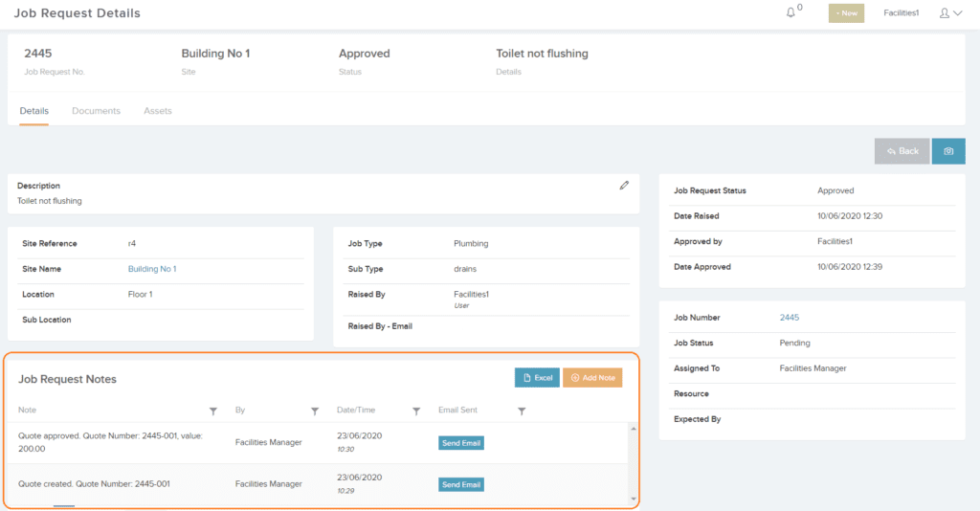The height and width of the screenshot is (511, 980).
Task: Click the Job Request Details page title
Action: tap(77, 13)
